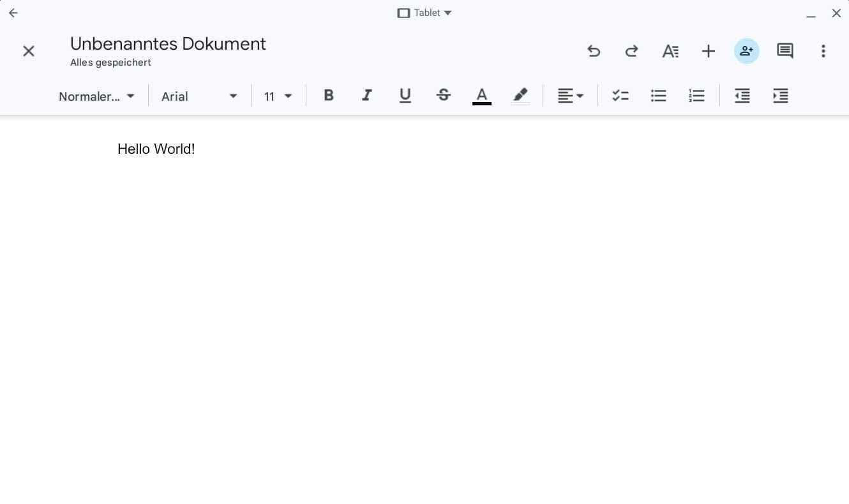Image resolution: width=849 pixels, height=504 pixels.
Task: Open the alignment options menu
Action: pos(570,96)
